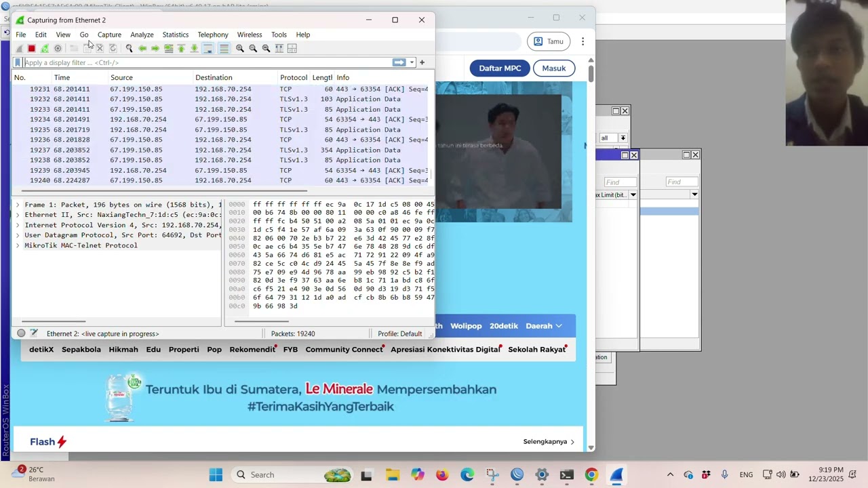Zoom in the main window text
Image resolution: width=868 pixels, height=488 pixels.
pyautogui.click(x=239, y=48)
